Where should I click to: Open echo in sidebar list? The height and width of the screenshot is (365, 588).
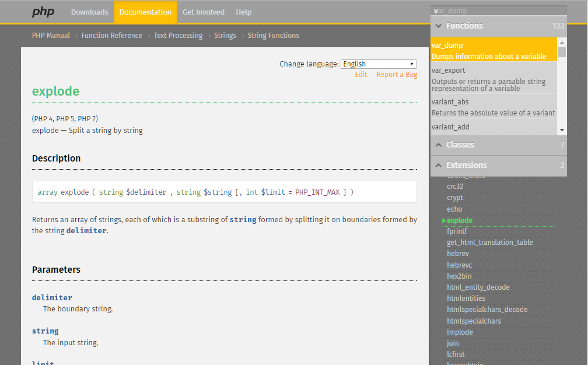coord(454,209)
